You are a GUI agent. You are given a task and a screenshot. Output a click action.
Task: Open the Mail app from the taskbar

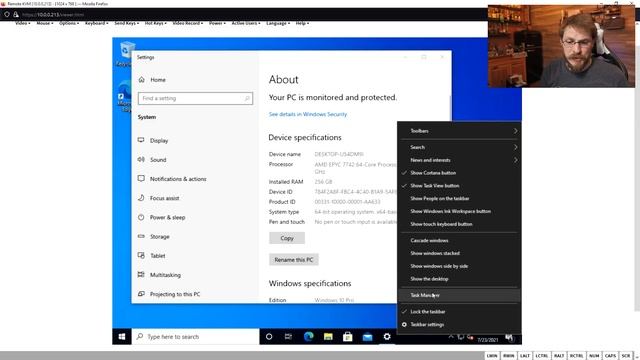[367, 337]
